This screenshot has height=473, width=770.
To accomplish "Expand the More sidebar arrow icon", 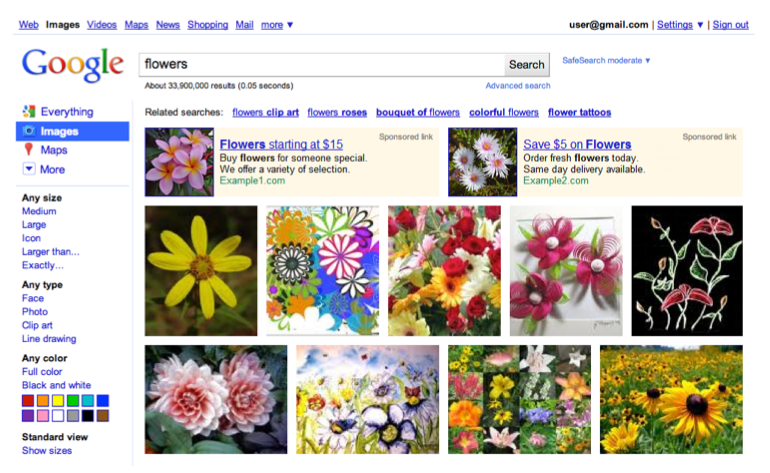I will [x=29, y=169].
